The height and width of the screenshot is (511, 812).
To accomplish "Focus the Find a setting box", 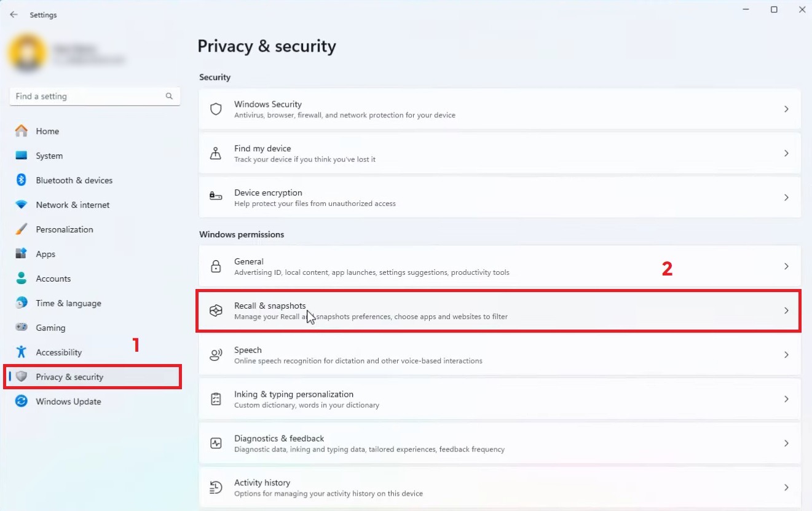I will coord(86,97).
